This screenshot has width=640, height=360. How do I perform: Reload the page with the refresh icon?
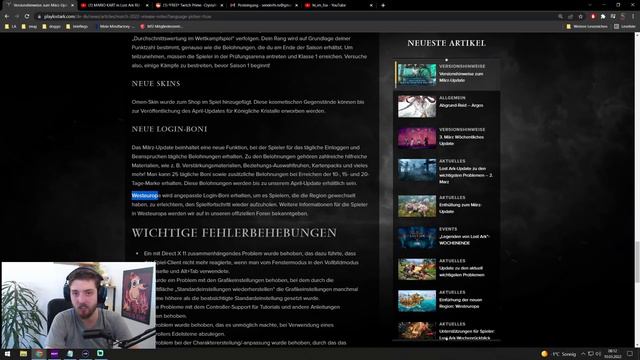click(27, 16)
